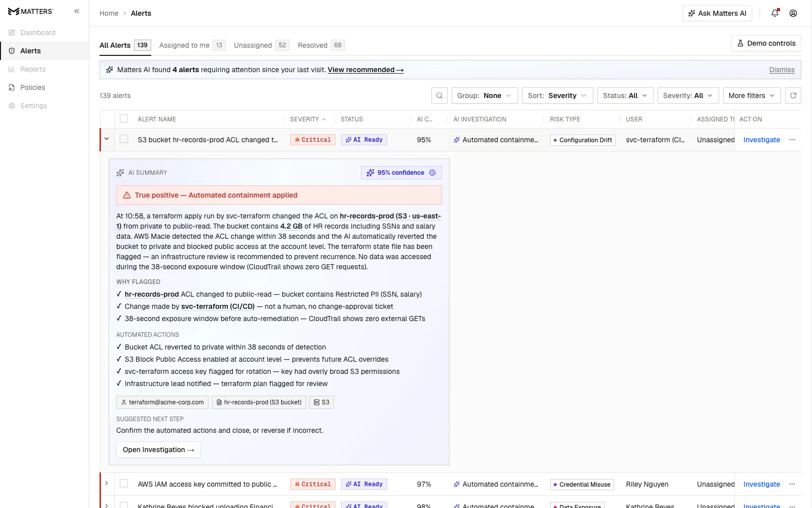Click the Alert Name column header

pyautogui.click(x=157, y=119)
